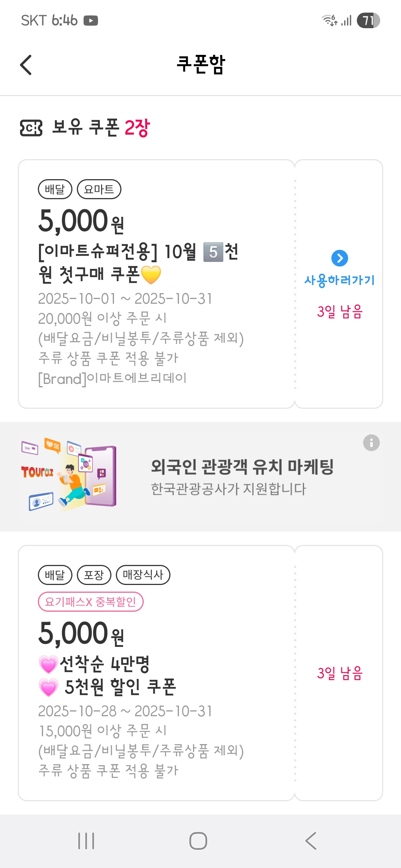Tap the 포장 tag on the second coupon
This screenshot has height=868, width=401.
pos(94,575)
